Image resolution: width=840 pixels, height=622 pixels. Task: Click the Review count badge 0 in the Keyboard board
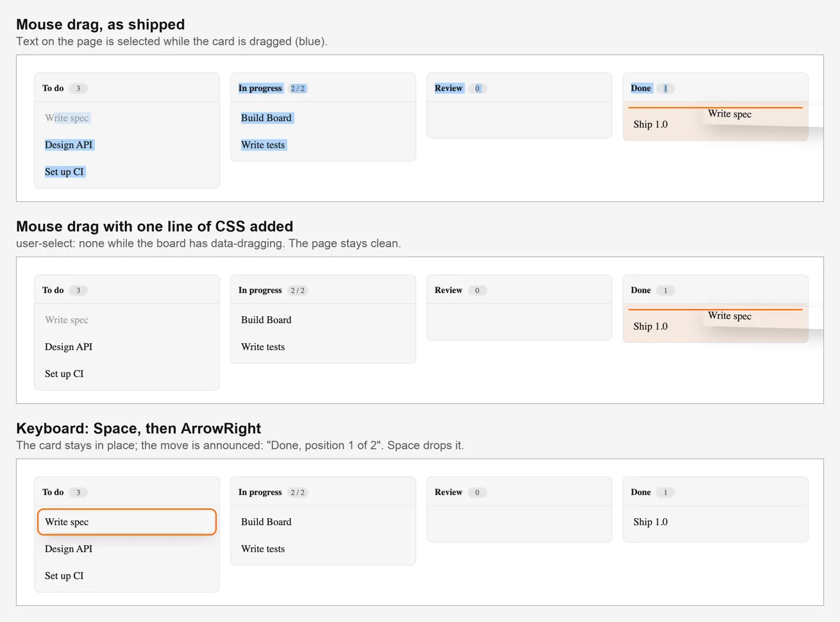(477, 492)
